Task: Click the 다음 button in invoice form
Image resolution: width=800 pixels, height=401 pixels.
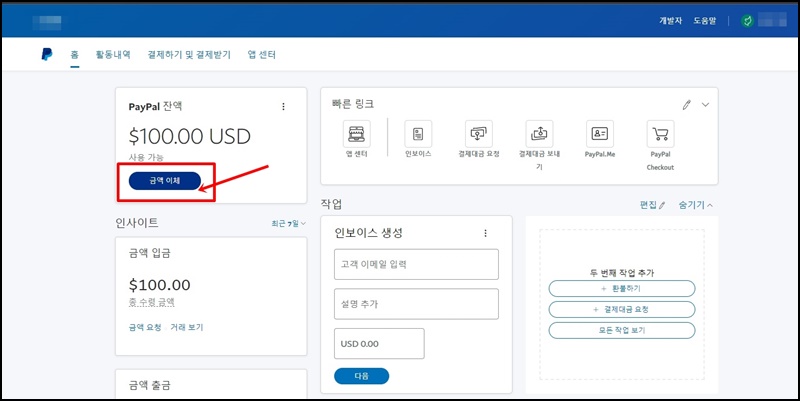Action: [362, 376]
